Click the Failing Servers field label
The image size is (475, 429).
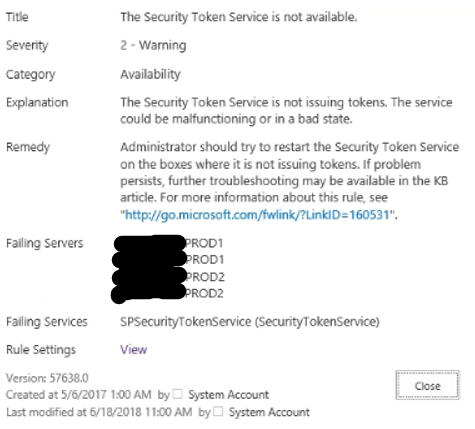[x=45, y=243]
